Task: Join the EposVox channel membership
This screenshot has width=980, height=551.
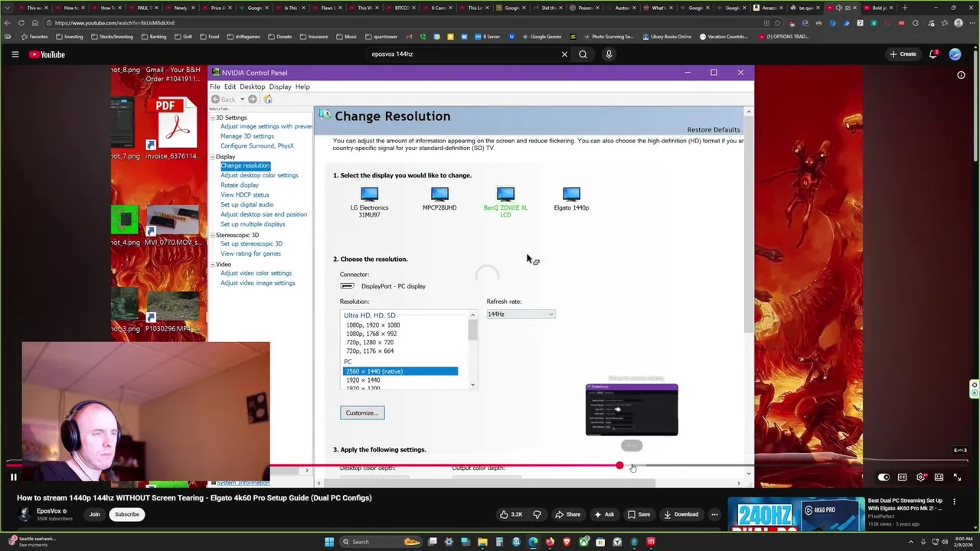Action: [x=94, y=514]
